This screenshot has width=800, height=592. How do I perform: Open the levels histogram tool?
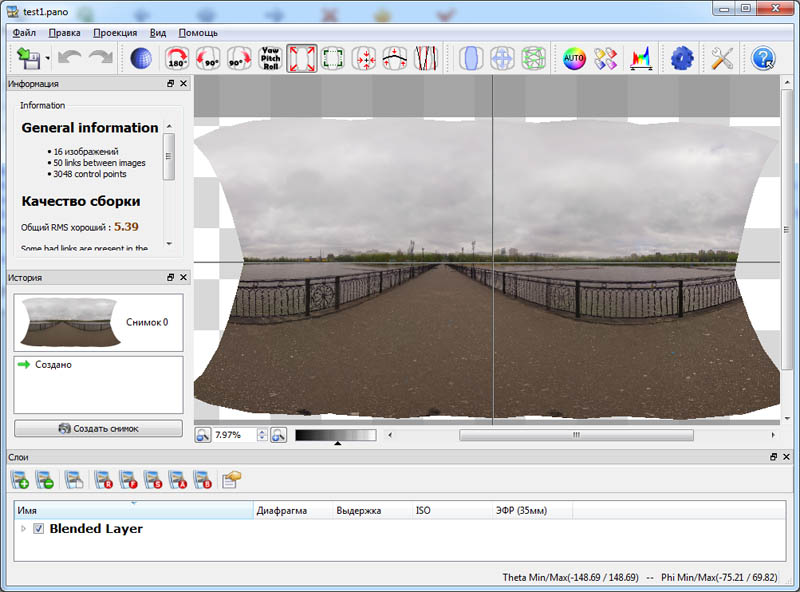point(641,58)
